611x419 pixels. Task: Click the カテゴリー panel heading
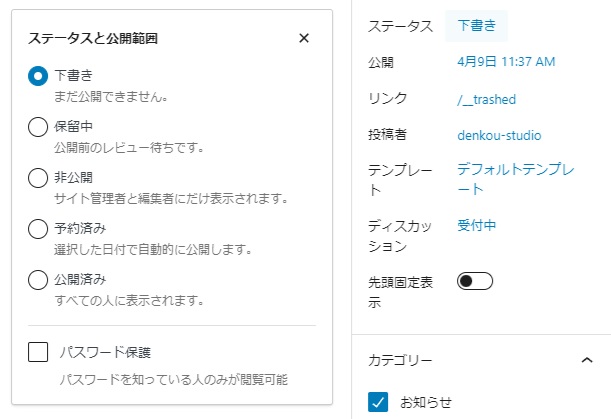tap(401, 359)
